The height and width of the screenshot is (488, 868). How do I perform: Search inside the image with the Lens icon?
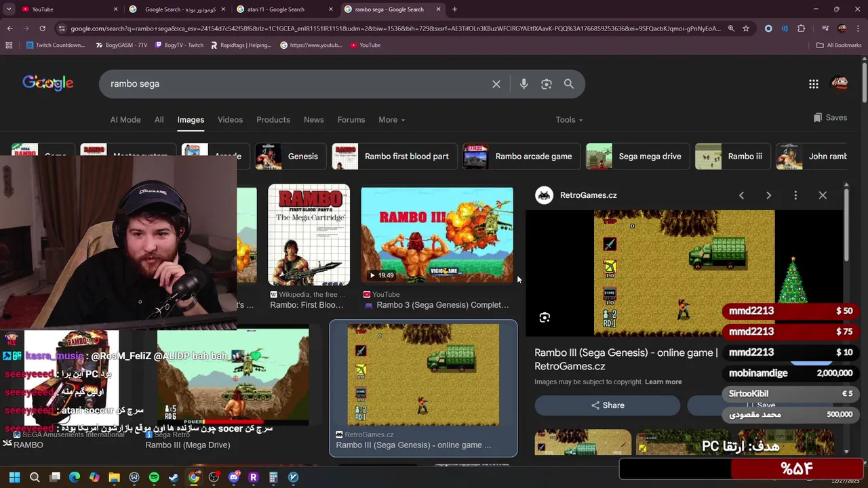coord(545,317)
